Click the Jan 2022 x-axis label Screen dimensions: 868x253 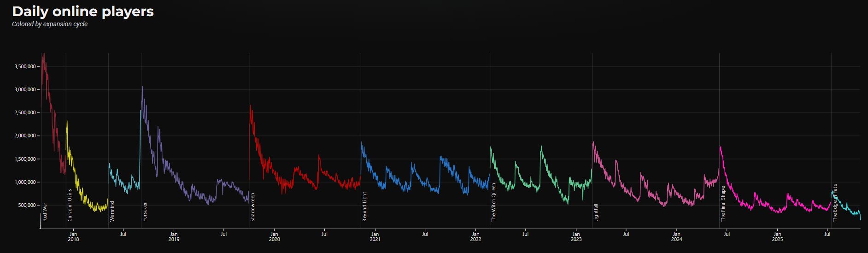(475, 237)
